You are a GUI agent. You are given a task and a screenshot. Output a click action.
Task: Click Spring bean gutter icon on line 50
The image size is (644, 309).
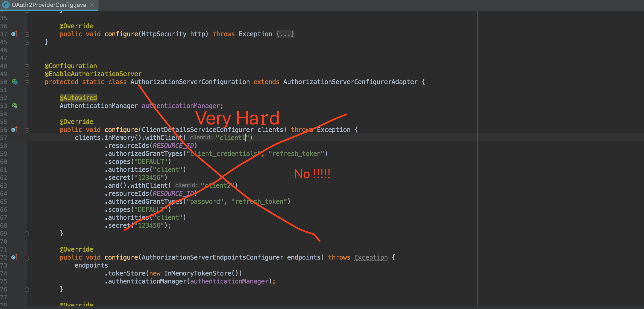click(14, 82)
